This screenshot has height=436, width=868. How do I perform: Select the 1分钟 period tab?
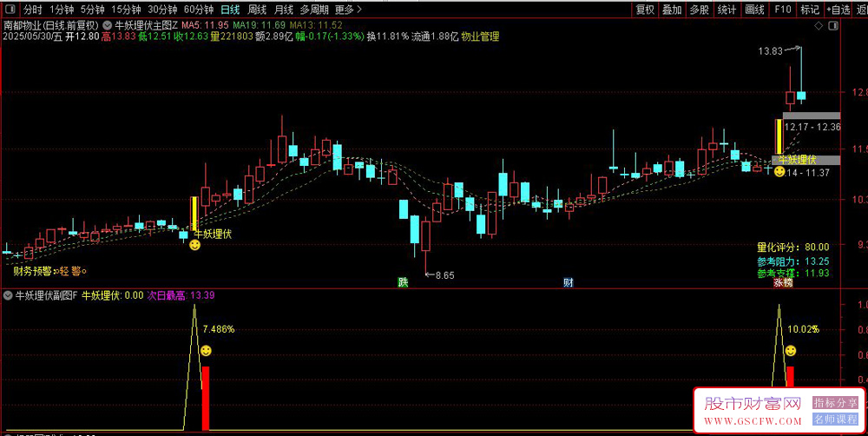click(x=62, y=10)
